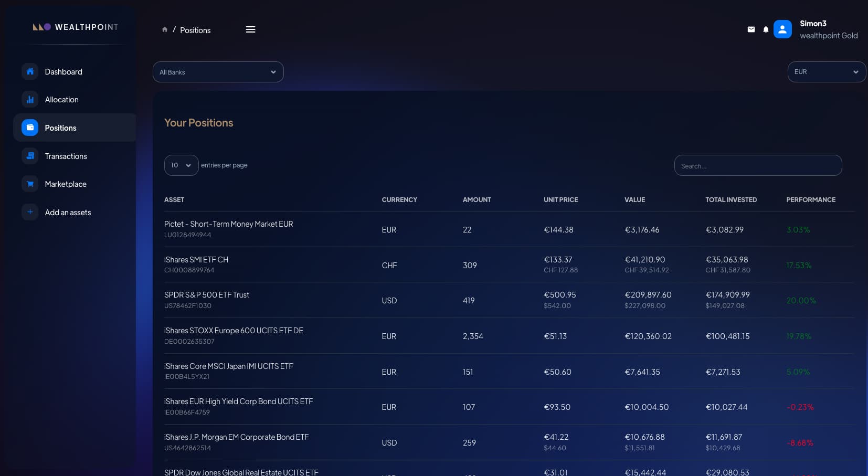The image size is (868, 476).
Task: Sort by the Total Invested column header
Action: (731, 200)
